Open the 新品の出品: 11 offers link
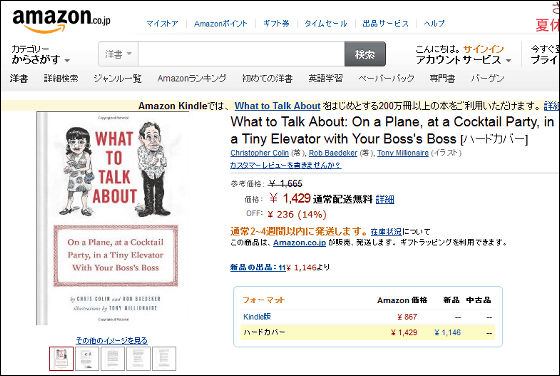 (x=258, y=267)
